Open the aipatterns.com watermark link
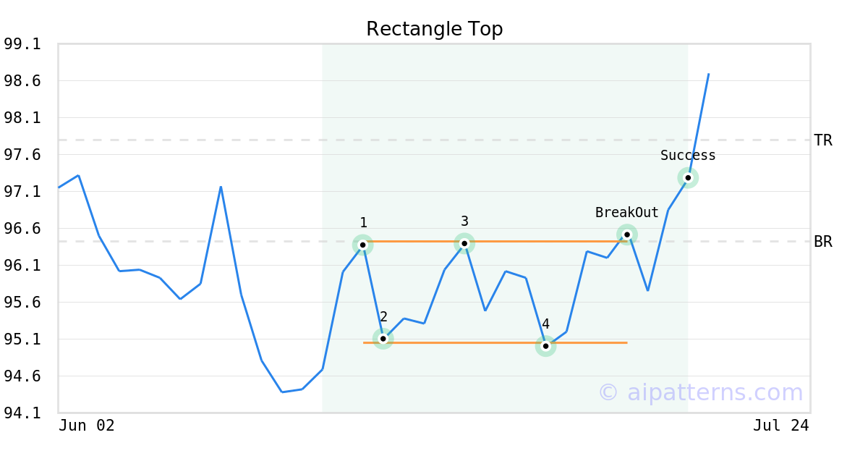The height and width of the screenshot is (456, 868). pyautogui.click(x=700, y=392)
